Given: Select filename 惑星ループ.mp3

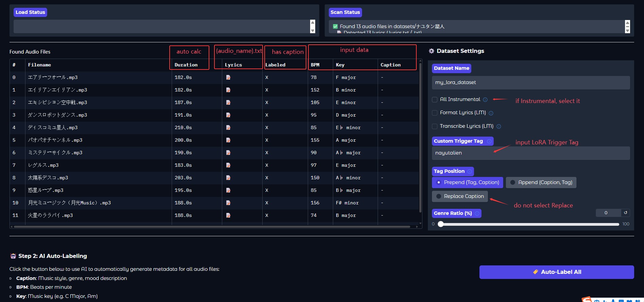Looking at the screenshot, I should click(46, 190).
